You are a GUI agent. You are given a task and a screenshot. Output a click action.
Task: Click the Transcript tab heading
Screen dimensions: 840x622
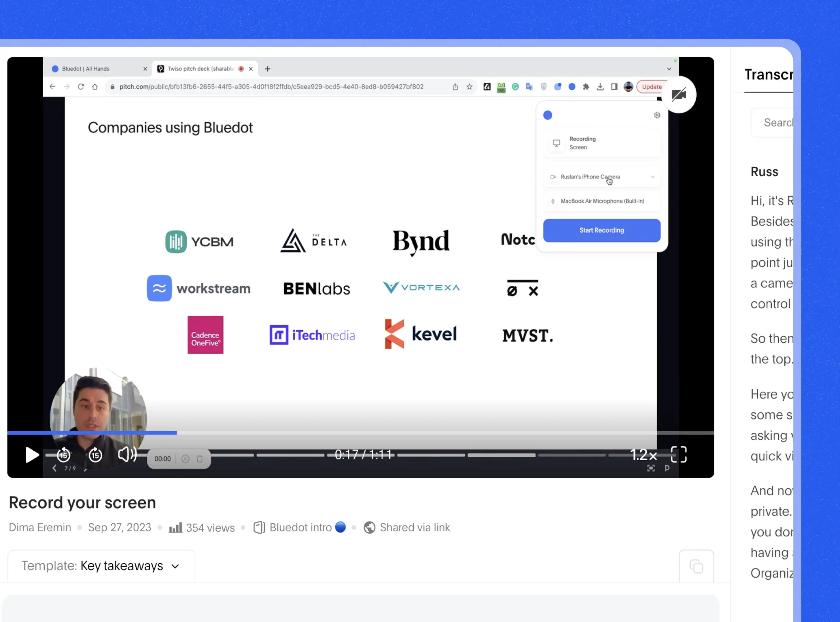click(769, 75)
